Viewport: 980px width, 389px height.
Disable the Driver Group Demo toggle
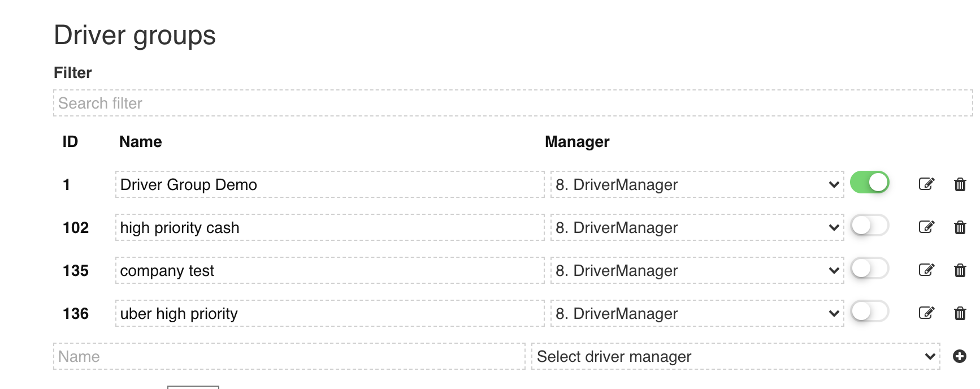pyautogui.click(x=869, y=183)
